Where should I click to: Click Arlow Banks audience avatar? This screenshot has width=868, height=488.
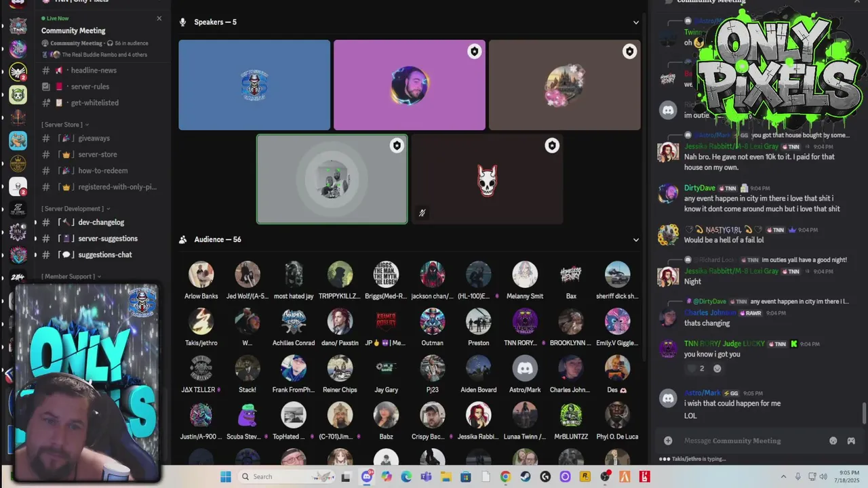tap(201, 274)
